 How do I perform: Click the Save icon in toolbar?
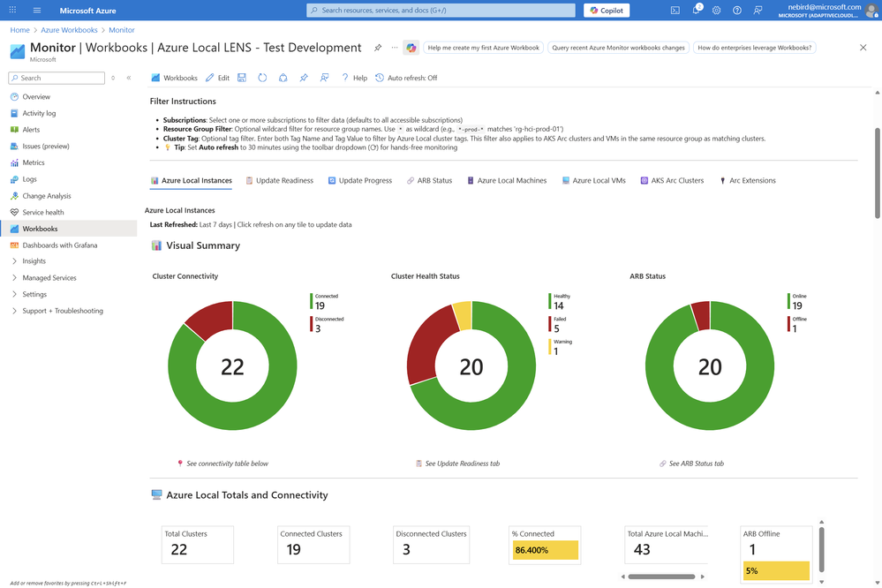pos(242,79)
